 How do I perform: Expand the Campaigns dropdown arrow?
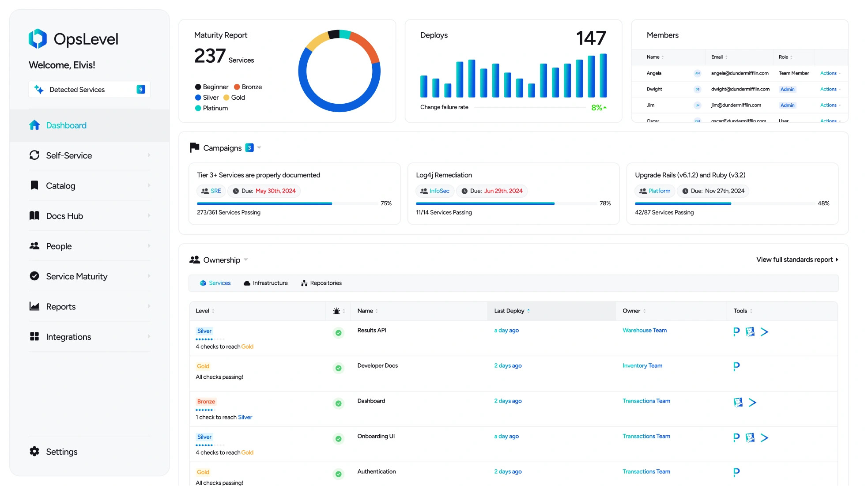259,148
